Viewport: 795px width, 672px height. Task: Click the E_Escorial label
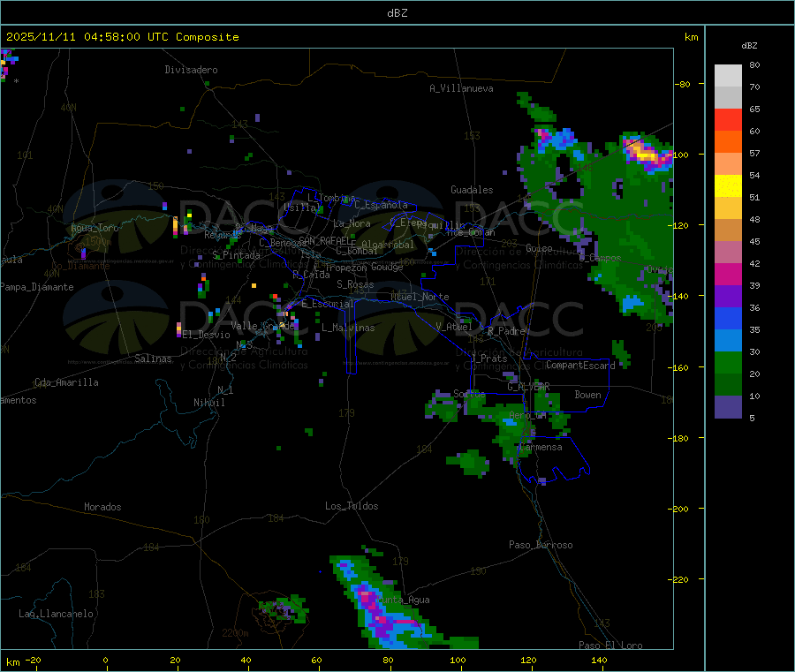pyautogui.click(x=328, y=304)
